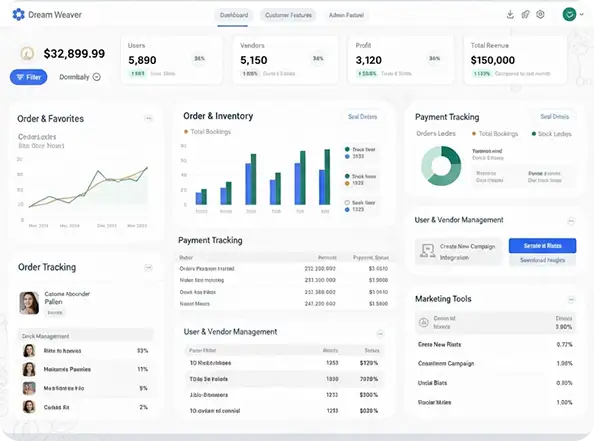Toggle legend entry with value 1923

(x=360, y=180)
